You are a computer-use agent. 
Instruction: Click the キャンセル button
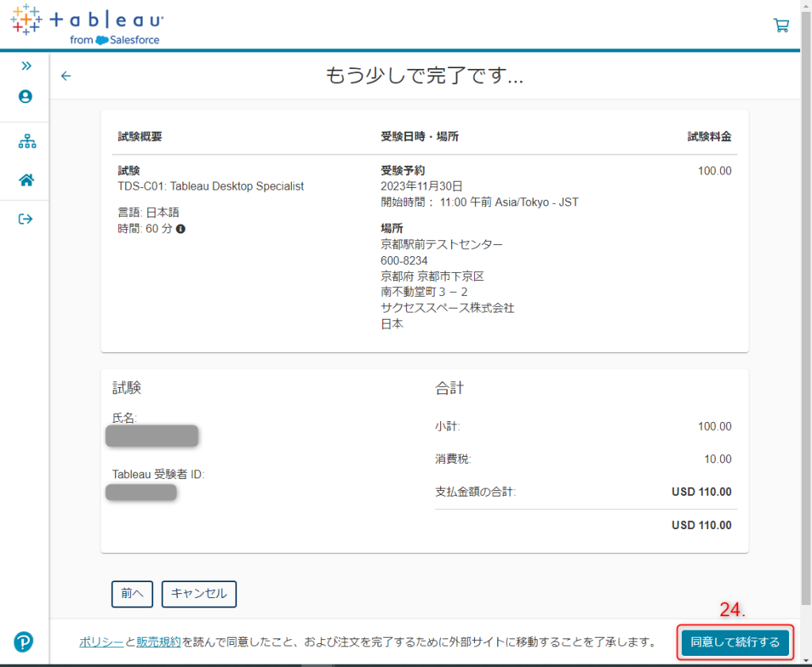click(199, 593)
